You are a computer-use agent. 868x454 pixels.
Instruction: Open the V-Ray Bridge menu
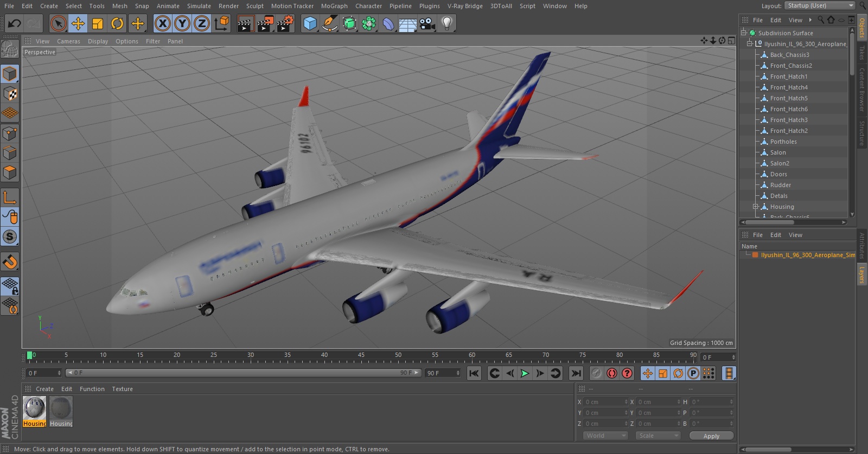pos(465,6)
